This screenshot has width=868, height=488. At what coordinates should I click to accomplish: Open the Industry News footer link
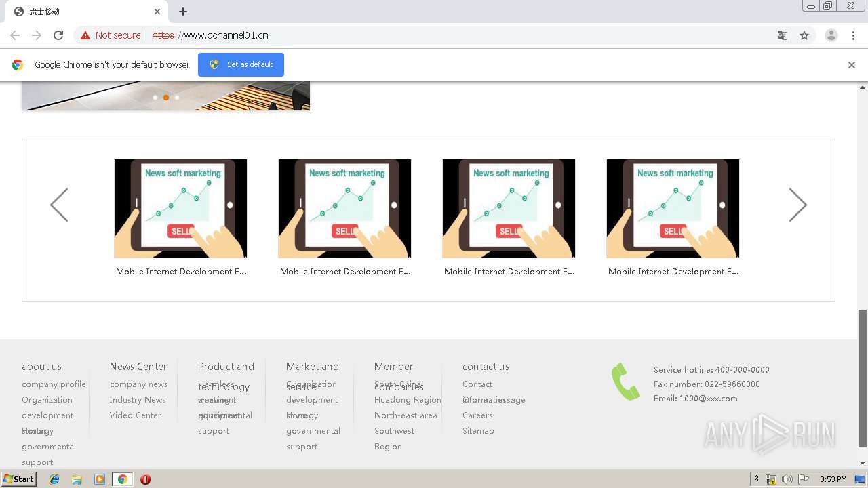tap(138, 400)
